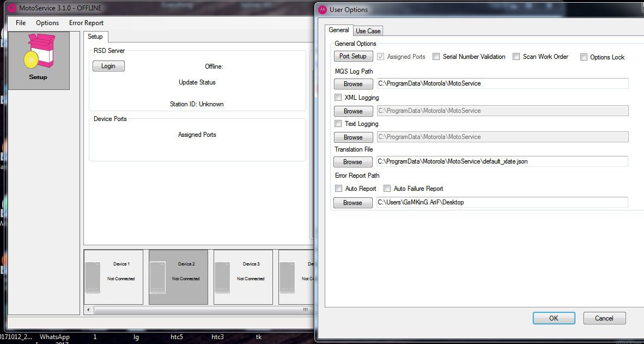Click the Error Report Path field

(502, 202)
